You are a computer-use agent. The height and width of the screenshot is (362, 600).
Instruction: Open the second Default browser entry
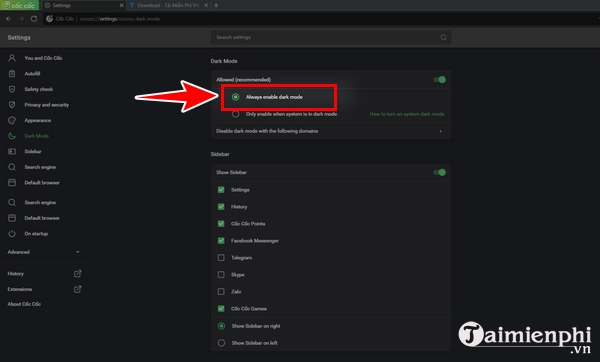click(42, 218)
